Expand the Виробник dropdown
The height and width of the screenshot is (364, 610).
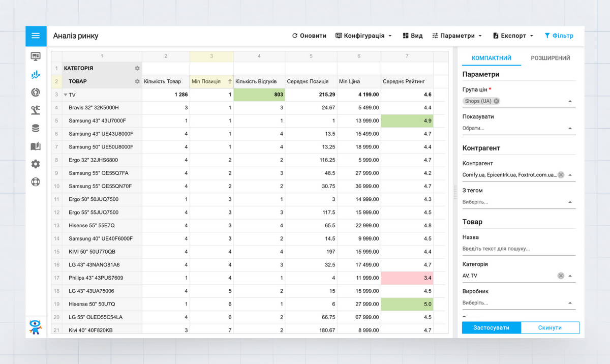point(518,303)
